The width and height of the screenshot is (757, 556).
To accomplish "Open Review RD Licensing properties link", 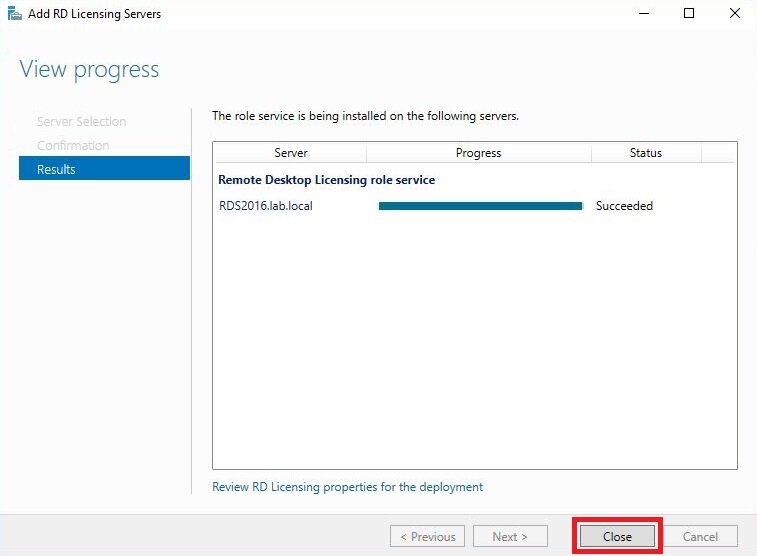I will [347, 486].
